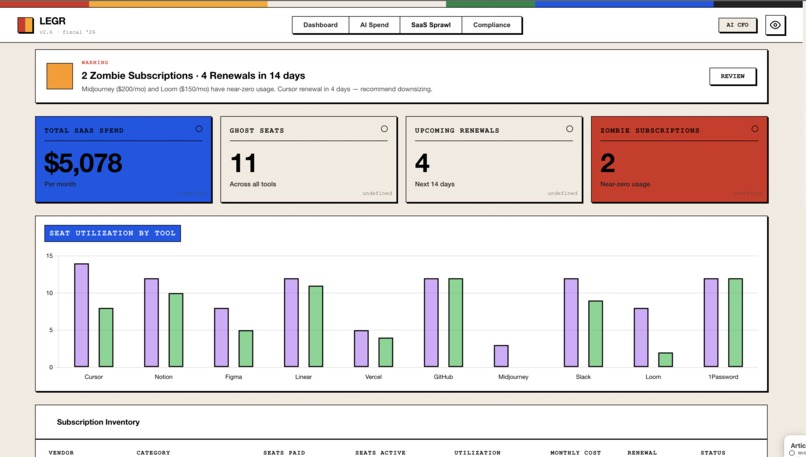
Task: Click circle icon on Upcoming Renewals card
Action: 569,129
